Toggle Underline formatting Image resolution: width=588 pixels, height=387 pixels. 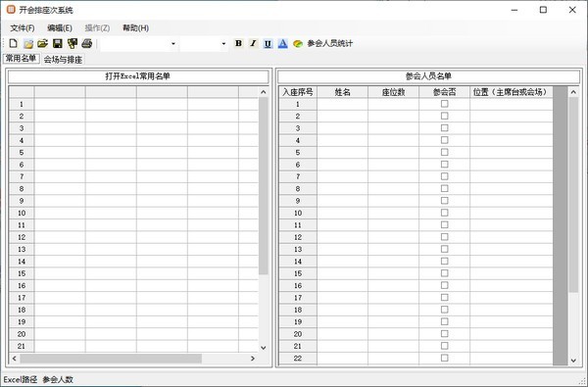pyautogui.click(x=268, y=43)
